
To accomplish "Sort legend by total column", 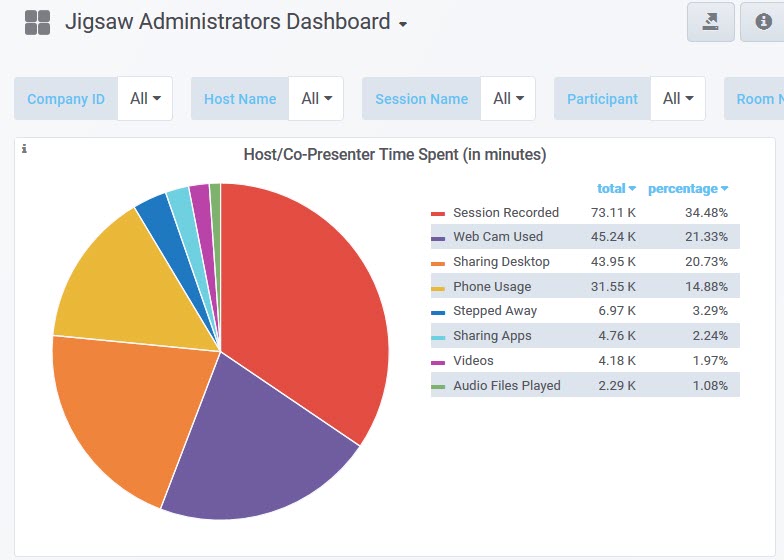I will click(x=616, y=188).
